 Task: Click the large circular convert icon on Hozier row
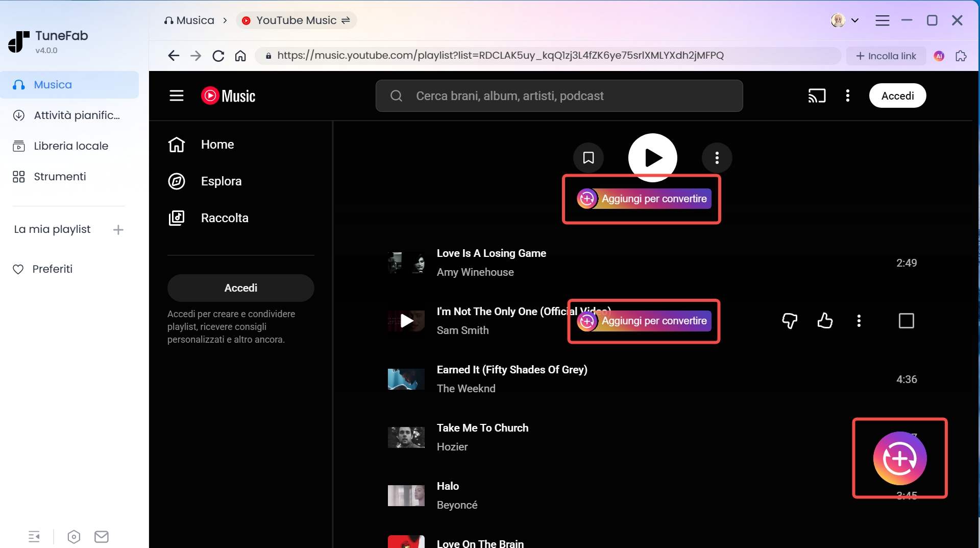click(x=900, y=458)
